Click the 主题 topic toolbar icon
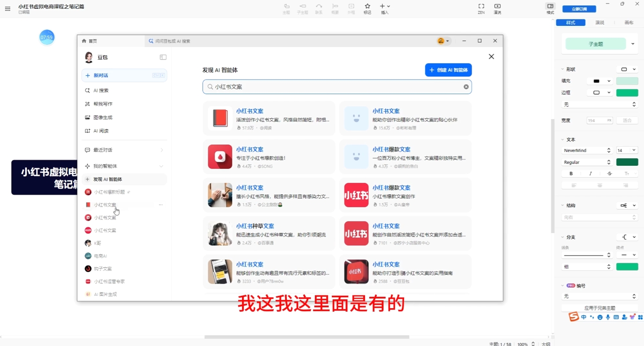644x346 pixels. coord(286,8)
